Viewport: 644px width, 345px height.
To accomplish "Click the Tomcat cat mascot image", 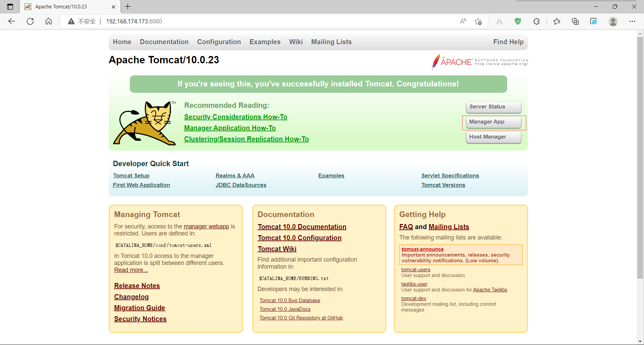I will click(144, 123).
